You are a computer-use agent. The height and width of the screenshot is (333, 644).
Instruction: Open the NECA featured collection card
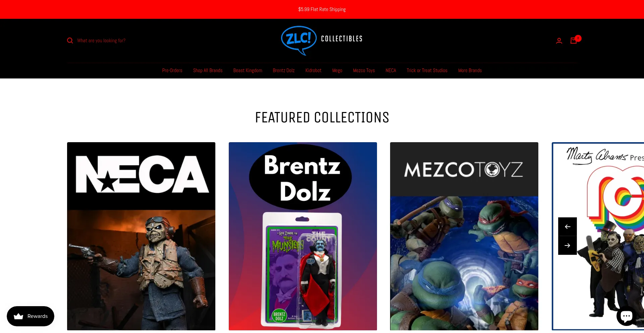(141, 236)
